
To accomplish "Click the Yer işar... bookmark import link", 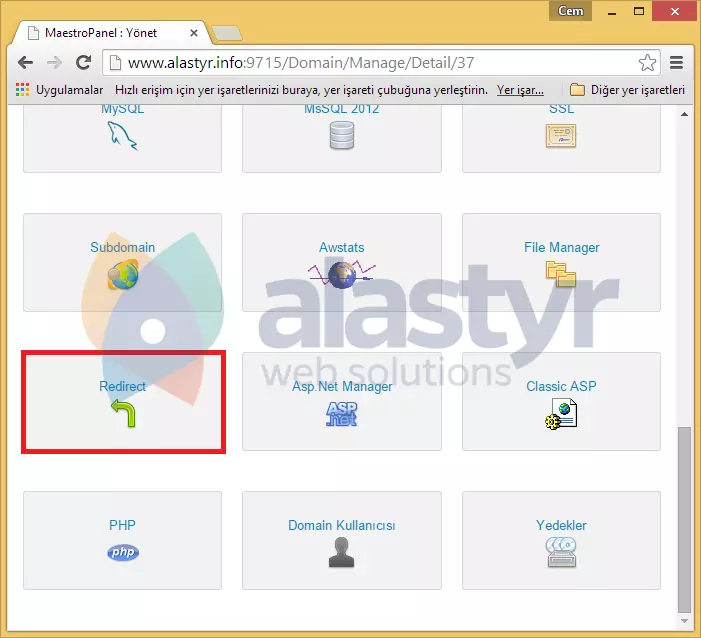I will click(x=520, y=90).
